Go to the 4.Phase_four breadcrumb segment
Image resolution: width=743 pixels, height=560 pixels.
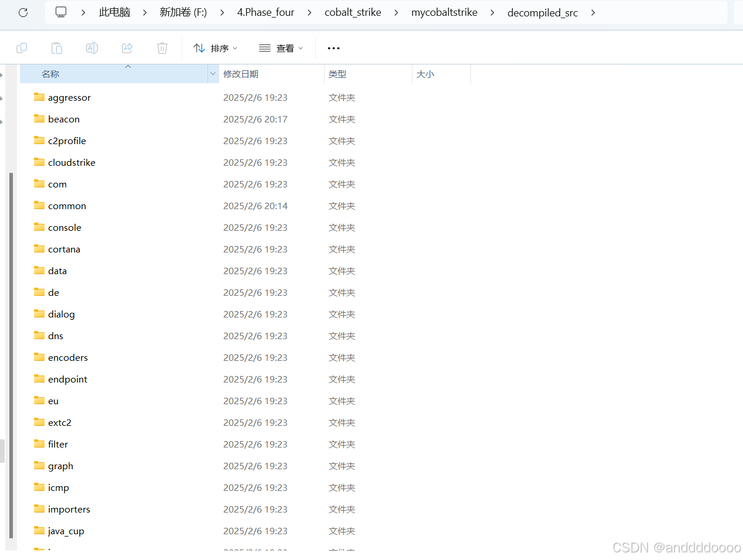pyautogui.click(x=265, y=12)
